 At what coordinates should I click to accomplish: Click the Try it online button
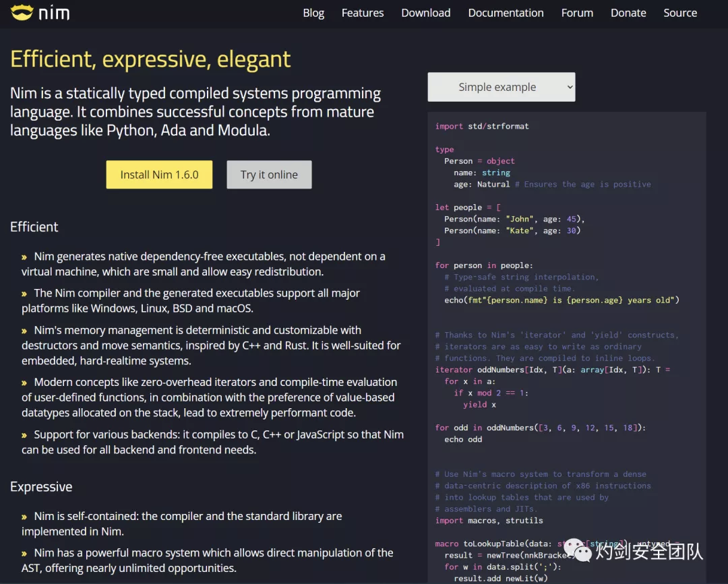point(269,174)
